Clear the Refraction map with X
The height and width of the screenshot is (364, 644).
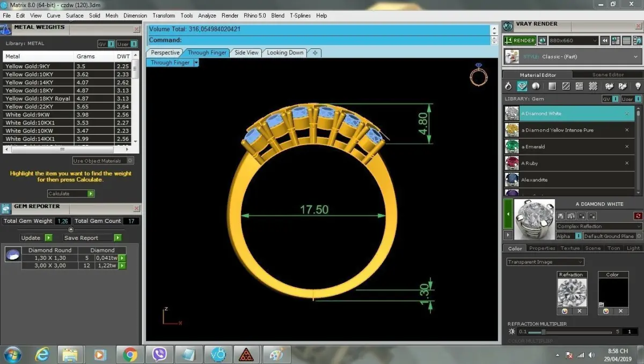click(579, 311)
